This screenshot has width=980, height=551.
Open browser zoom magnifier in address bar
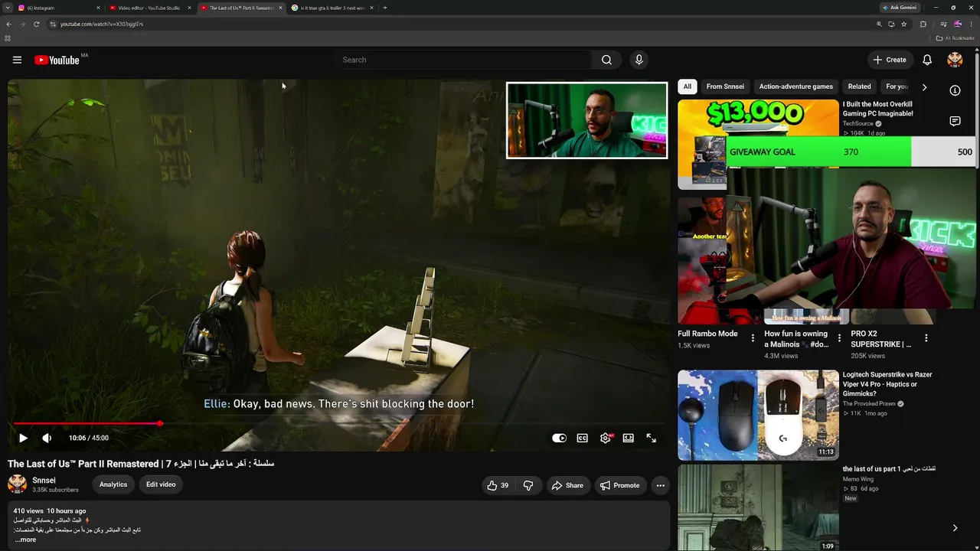pos(879,24)
